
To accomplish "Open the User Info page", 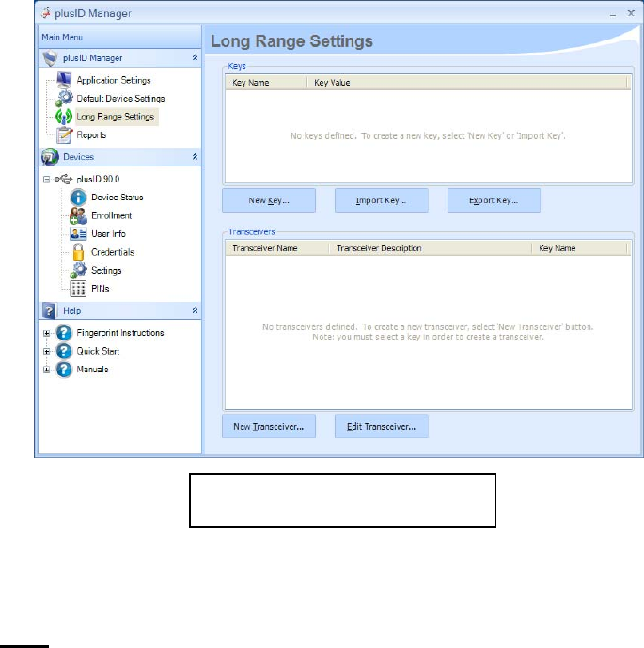I will pyautogui.click(x=109, y=234).
